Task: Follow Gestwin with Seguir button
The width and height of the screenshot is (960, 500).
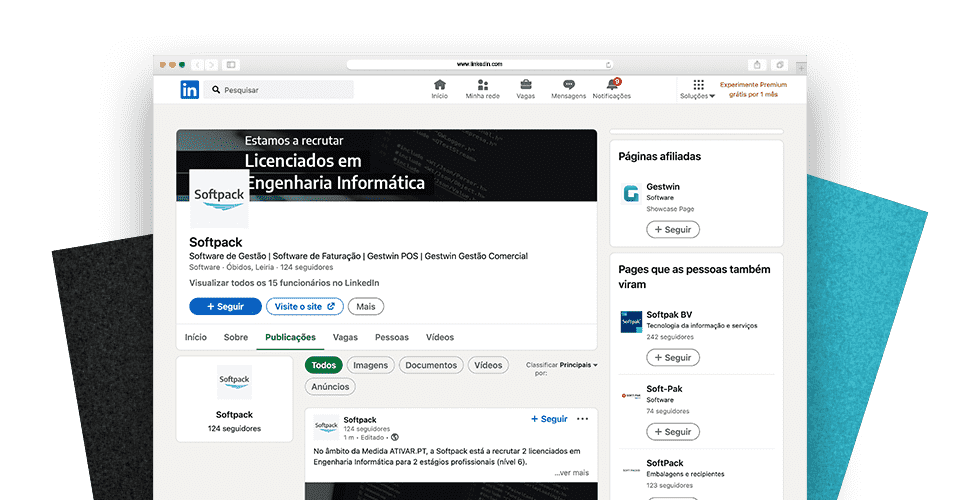Action: pyautogui.click(x=673, y=229)
